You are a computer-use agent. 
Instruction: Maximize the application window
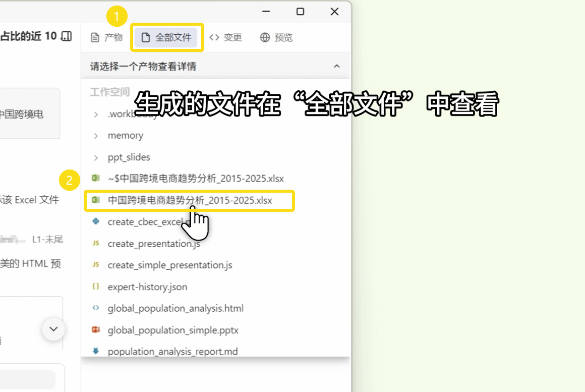[x=300, y=12]
